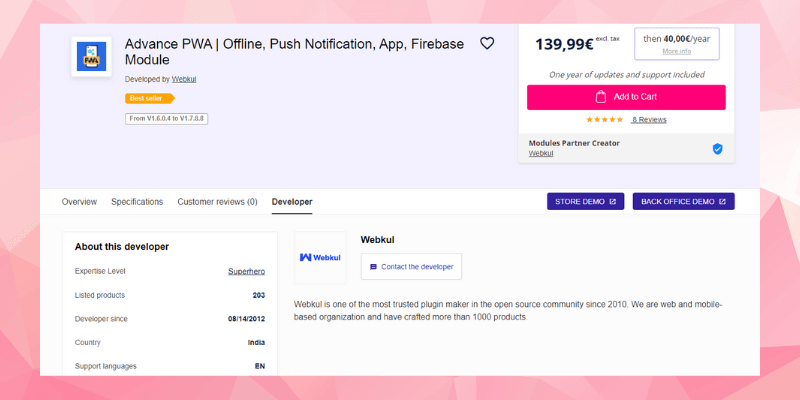Click the Advance PWA module logo
This screenshot has width=800, height=400.
click(91, 57)
